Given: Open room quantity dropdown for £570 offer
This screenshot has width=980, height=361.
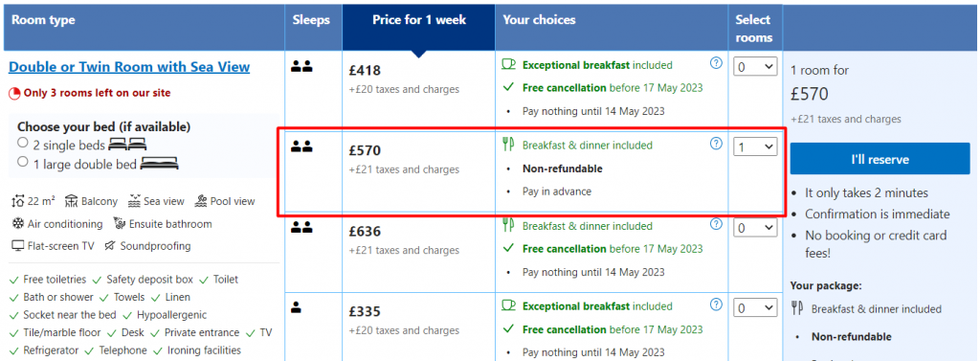Looking at the screenshot, I should pyautogui.click(x=755, y=147).
